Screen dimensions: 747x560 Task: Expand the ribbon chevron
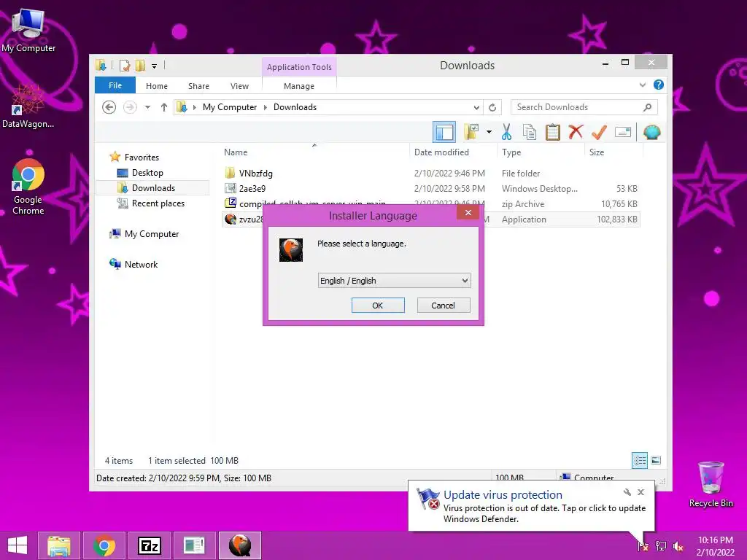coord(642,85)
